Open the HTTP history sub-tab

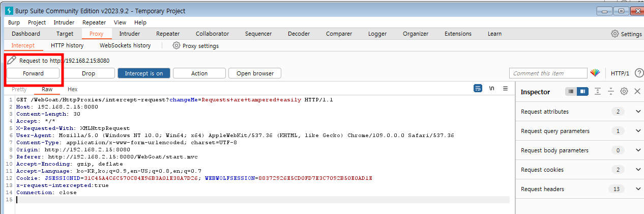67,45
